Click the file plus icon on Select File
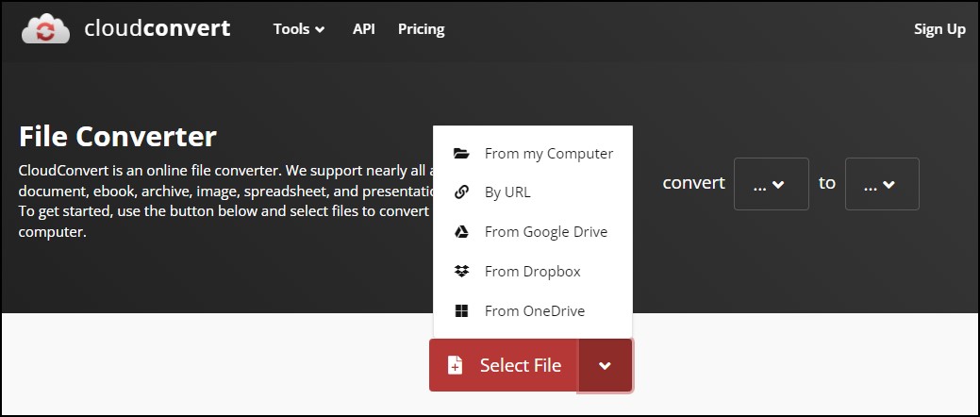Image resolution: width=980 pixels, height=417 pixels. point(455,365)
